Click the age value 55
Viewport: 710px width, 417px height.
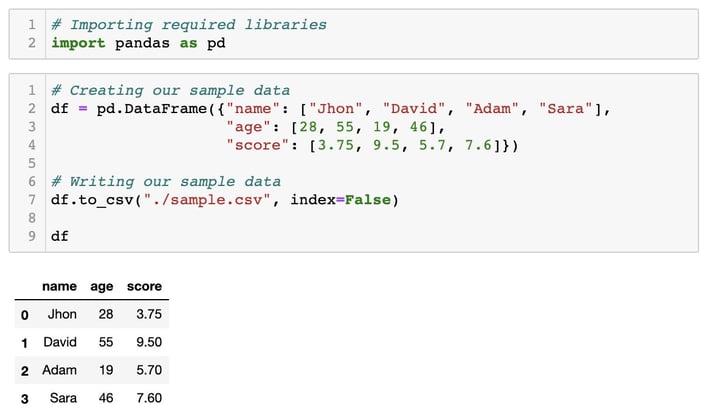[x=106, y=342]
